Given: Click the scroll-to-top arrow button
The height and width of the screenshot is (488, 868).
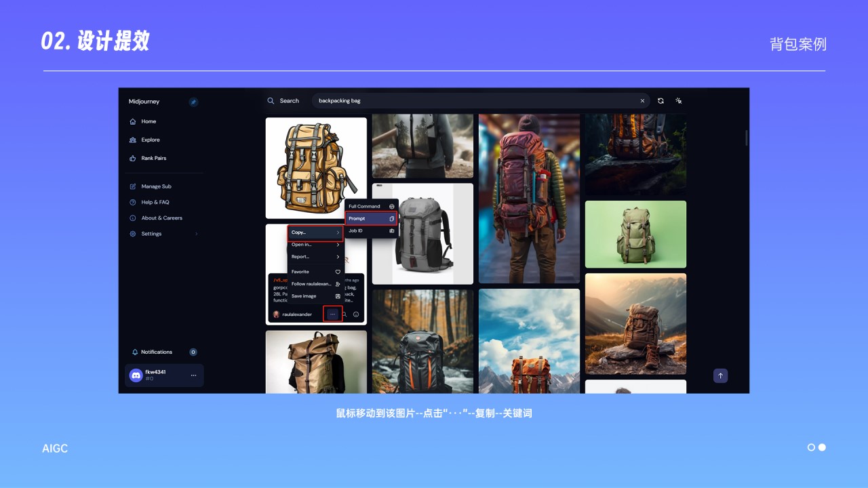Looking at the screenshot, I should tap(721, 375).
